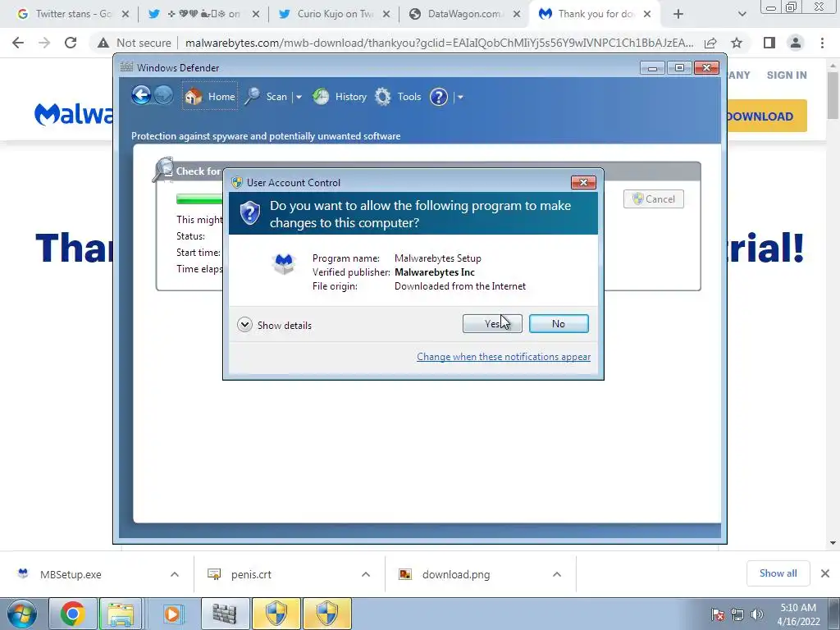The height and width of the screenshot is (630, 840).
Task: Click the taskbar clock showing 5:10 AM
Action: pyautogui.click(x=798, y=614)
